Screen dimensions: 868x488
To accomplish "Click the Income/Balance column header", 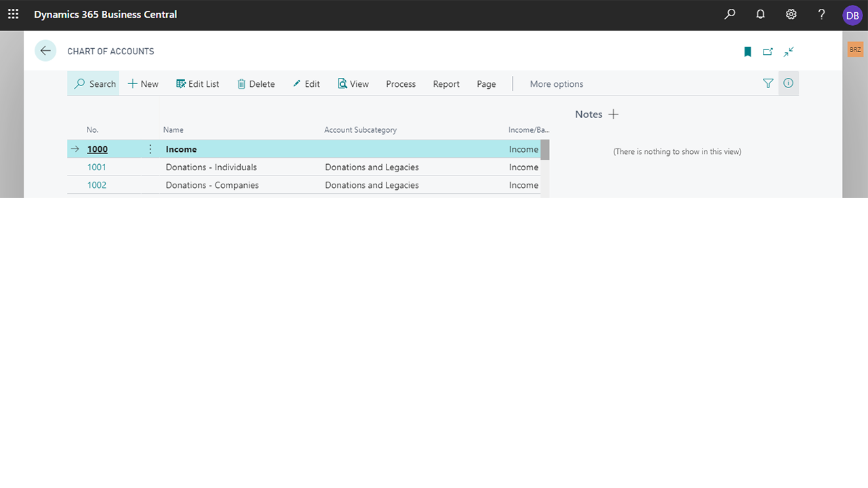I will (x=528, y=130).
